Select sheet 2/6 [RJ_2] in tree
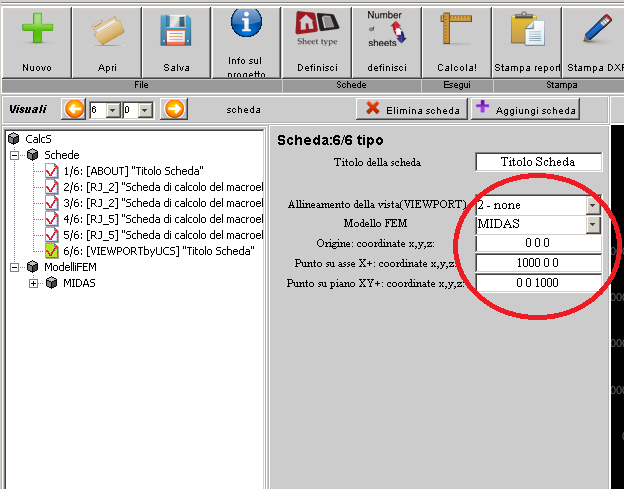 coord(163,187)
